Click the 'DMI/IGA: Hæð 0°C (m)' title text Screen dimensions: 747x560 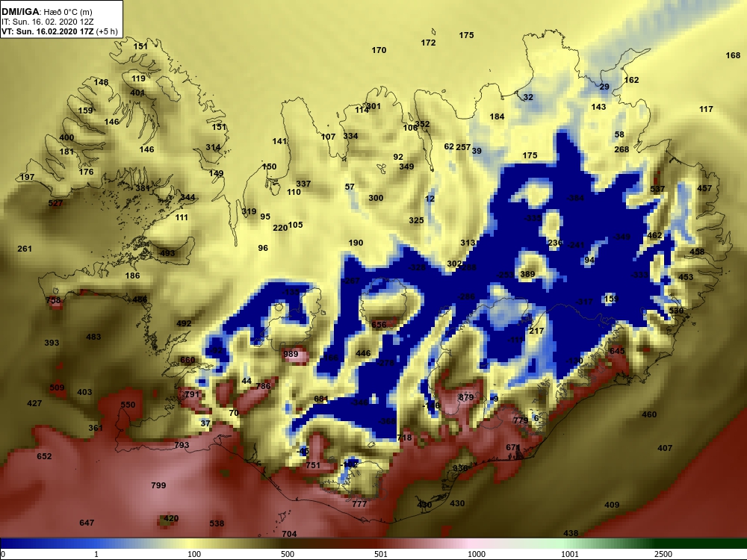point(46,11)
